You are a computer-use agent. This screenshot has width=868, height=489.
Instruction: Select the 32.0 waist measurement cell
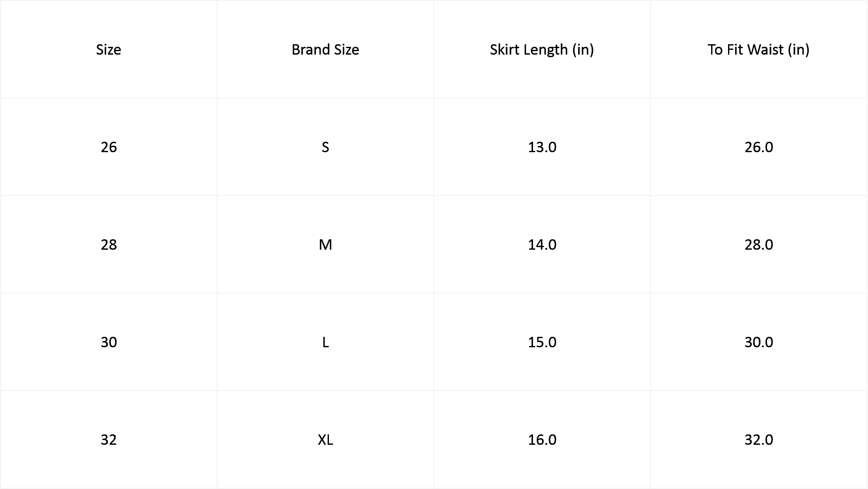(758, 440)
